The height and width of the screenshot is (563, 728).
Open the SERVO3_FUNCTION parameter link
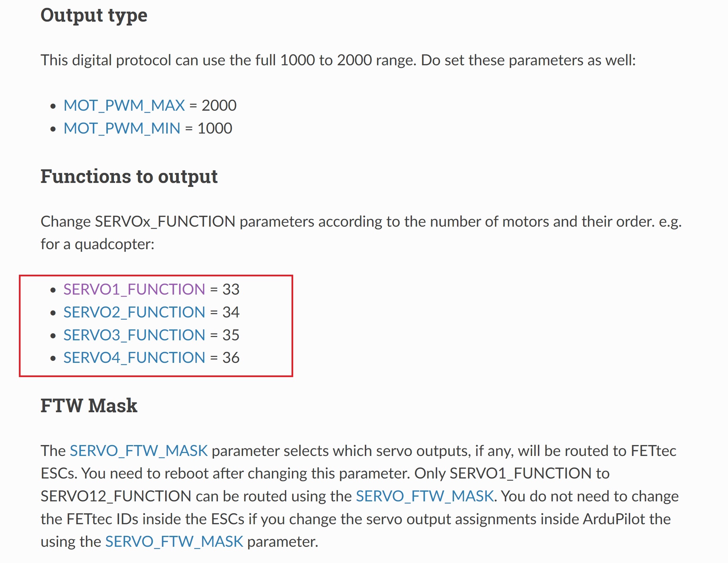[x=134, y=335]
